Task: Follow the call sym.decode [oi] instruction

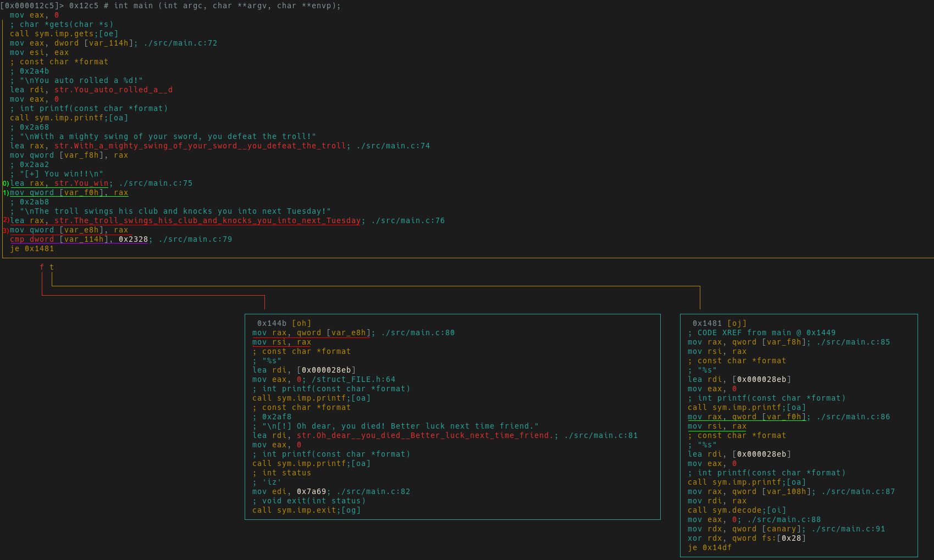Action: click(737, 510)
